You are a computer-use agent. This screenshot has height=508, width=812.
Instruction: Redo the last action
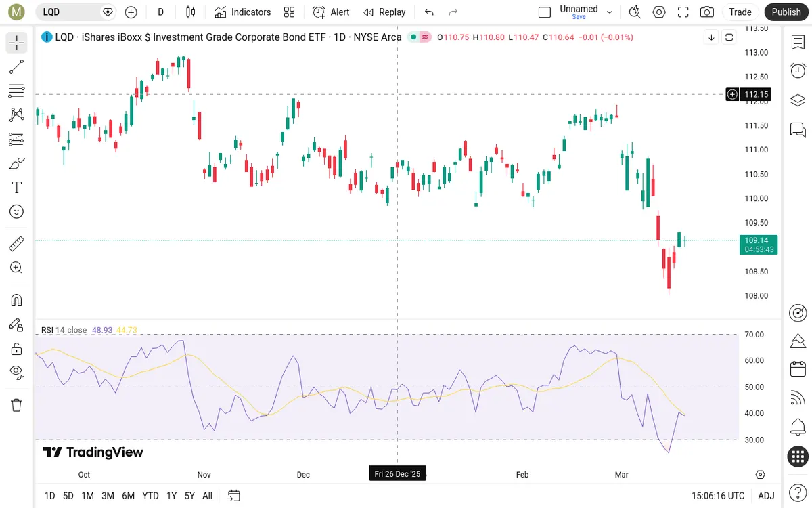(453, 12)
